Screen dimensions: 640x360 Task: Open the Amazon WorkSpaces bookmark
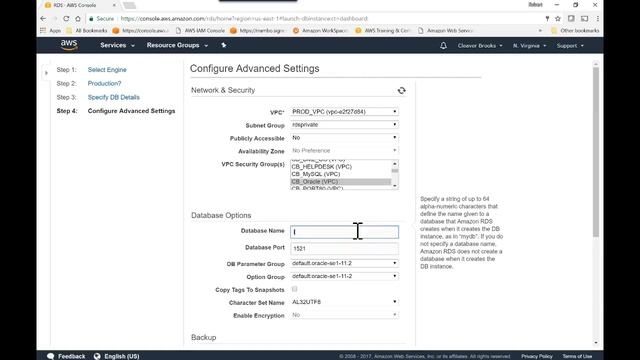[320, 31]
